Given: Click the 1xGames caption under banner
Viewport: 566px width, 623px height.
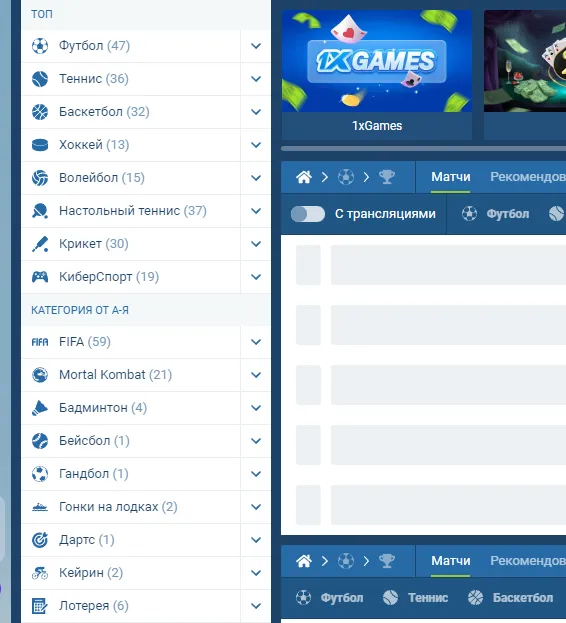Looking at the screenshot, I should [377, 126].
